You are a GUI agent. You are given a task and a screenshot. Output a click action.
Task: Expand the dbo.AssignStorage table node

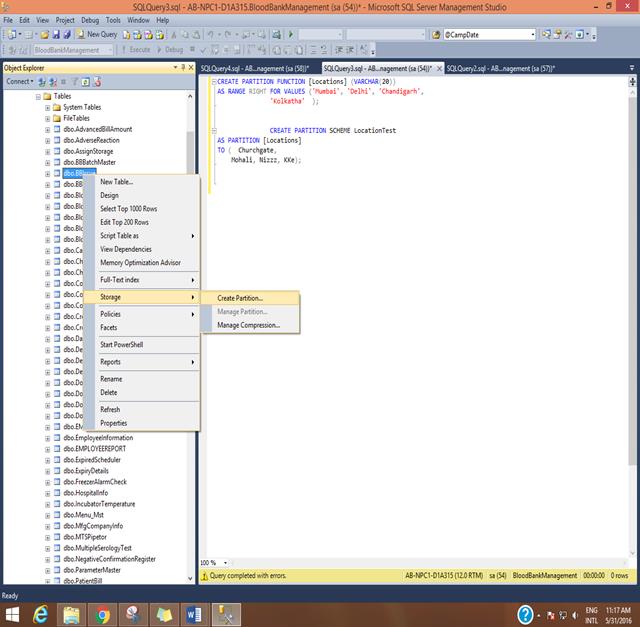[x=47, y=151]
